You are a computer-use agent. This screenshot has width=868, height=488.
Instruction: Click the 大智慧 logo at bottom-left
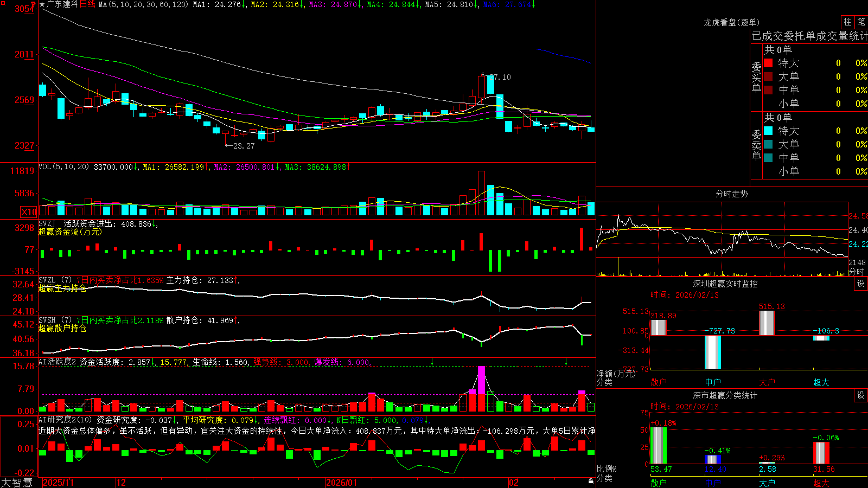pyautogui.click(x=17, y=483)
